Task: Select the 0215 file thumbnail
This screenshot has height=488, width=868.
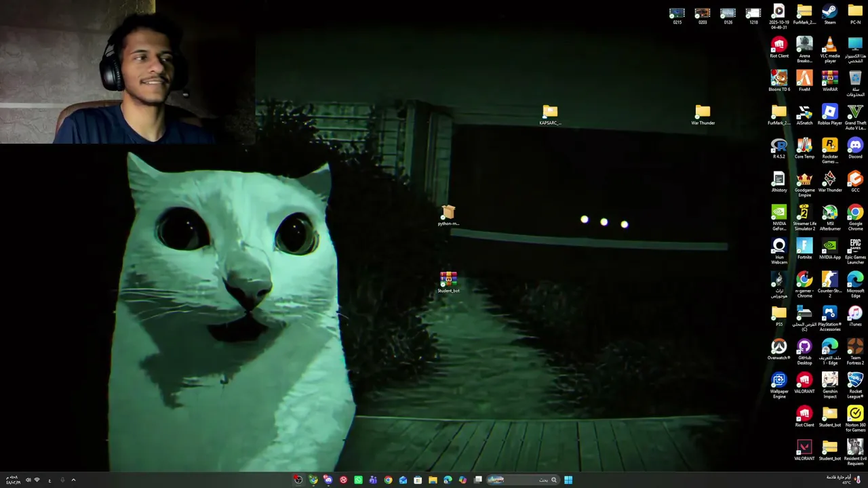Action: (677, 16)
